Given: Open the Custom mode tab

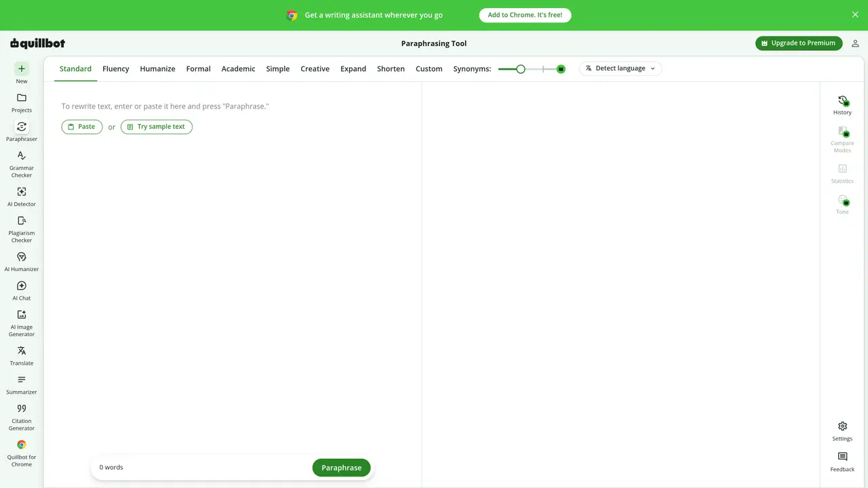Looking at the screenshot, I should click(x=429, y=69).
